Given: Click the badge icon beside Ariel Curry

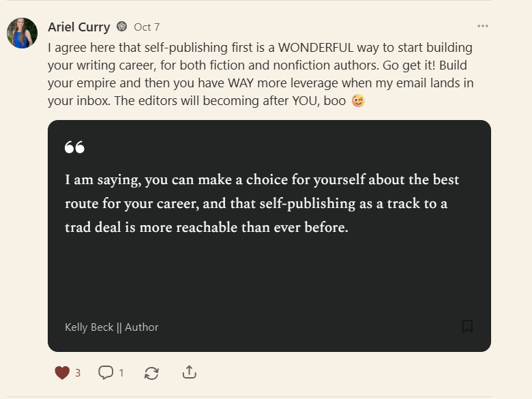Looking at the screenshot, I should pyautogui.click(x=122, y=27).
